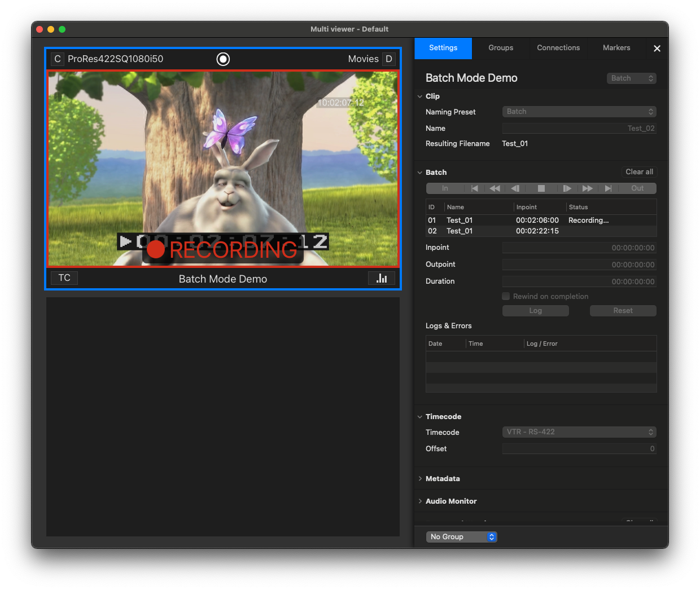Click the ProRes422SQ1080i50 codec label

[x=116, y=59]
